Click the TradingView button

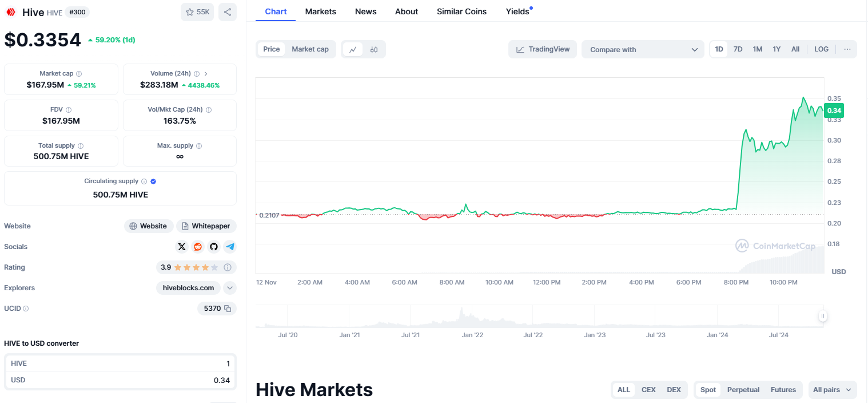click(543, 49)
